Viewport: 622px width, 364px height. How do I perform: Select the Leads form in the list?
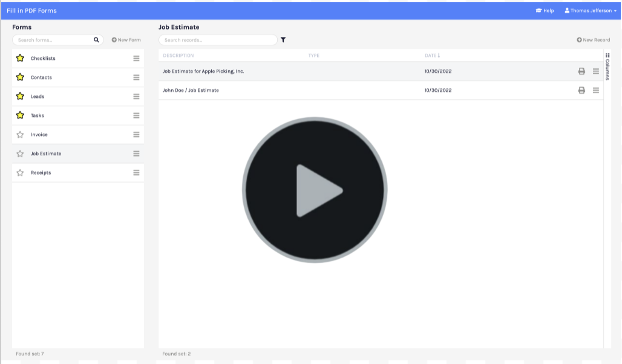(38, 97)
